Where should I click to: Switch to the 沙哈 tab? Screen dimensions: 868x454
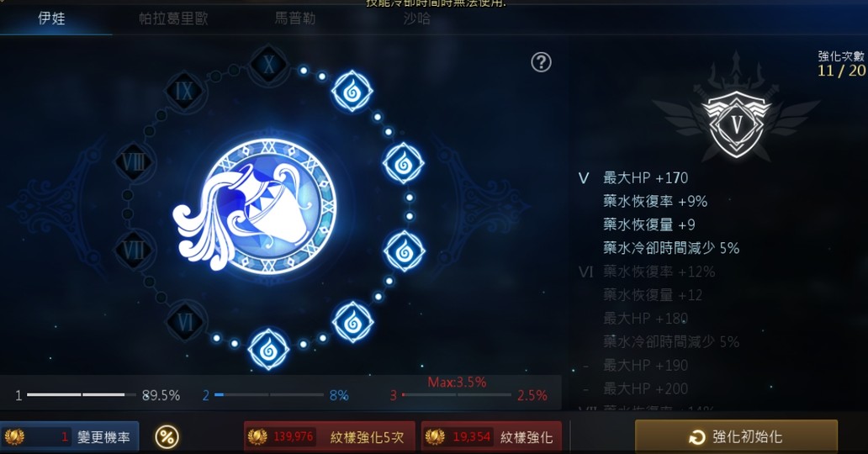click(x=417, y=18)
